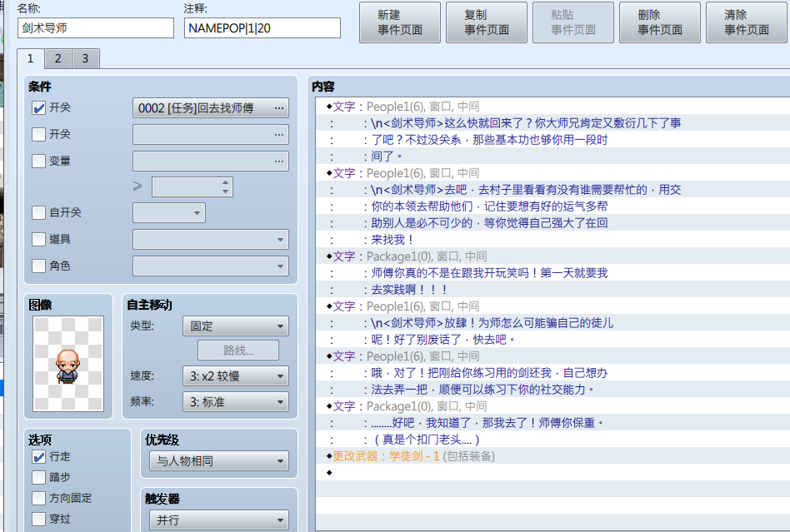Select the line 助别人是必不可少的
Screen dimensions: 790x532
(552, 223)
